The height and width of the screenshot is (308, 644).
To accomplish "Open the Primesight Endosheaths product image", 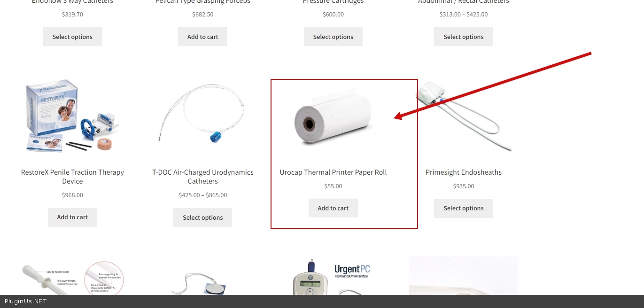I will coord(463,115).
